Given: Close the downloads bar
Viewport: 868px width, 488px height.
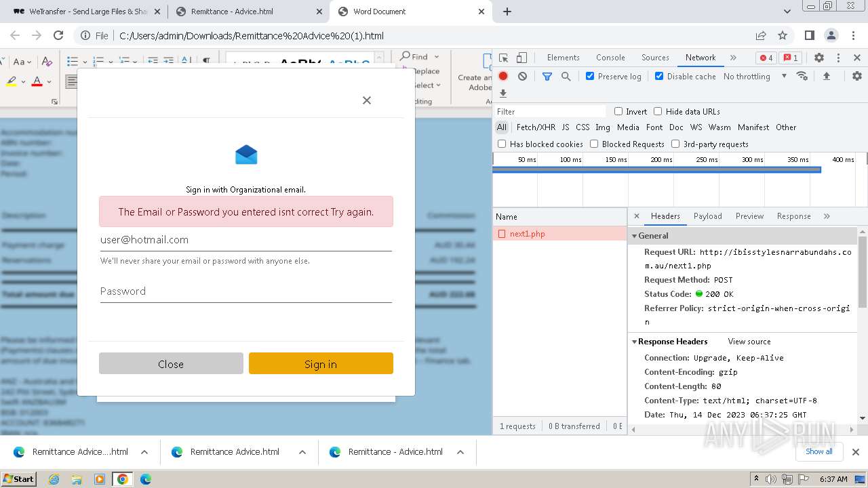Looking at the screenshot, I should click(856, 451).
